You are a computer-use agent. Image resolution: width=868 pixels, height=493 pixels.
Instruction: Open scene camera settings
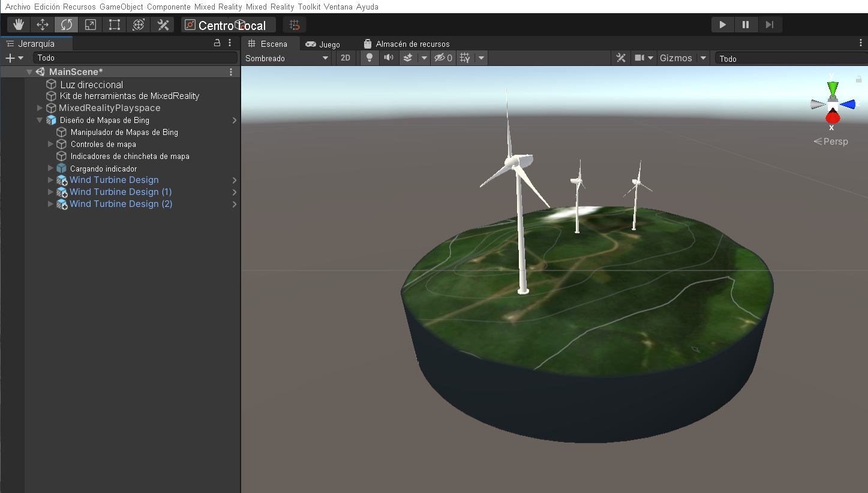click(644, 58)
